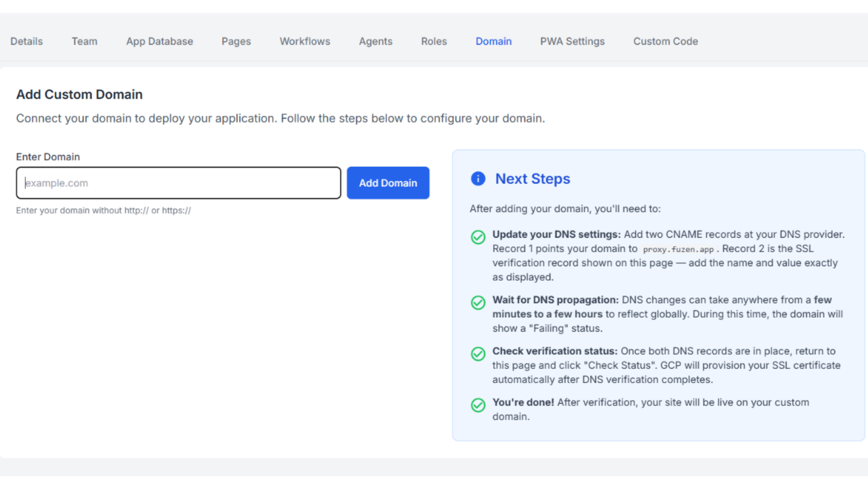Click the hint about http:// or https://

[104, 210]
